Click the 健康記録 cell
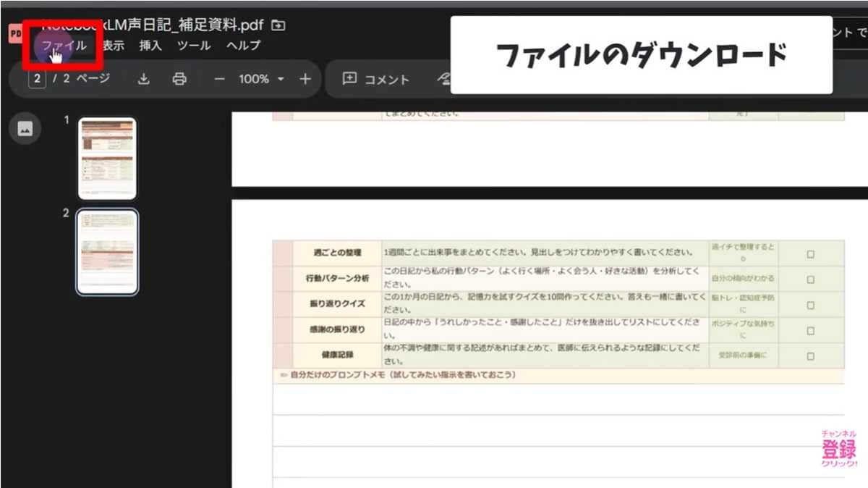Screen dimensions: 868x488 [x=337, y=355]
